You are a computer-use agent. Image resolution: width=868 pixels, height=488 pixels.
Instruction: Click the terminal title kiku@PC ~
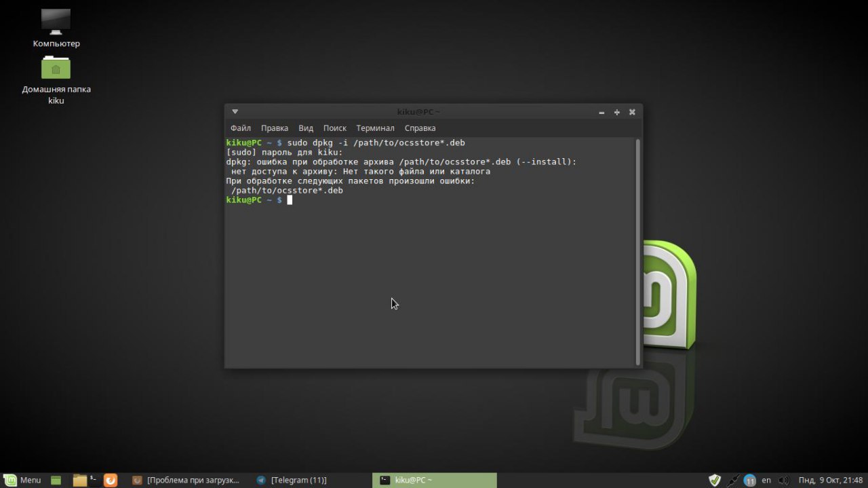tap(418, 111)
